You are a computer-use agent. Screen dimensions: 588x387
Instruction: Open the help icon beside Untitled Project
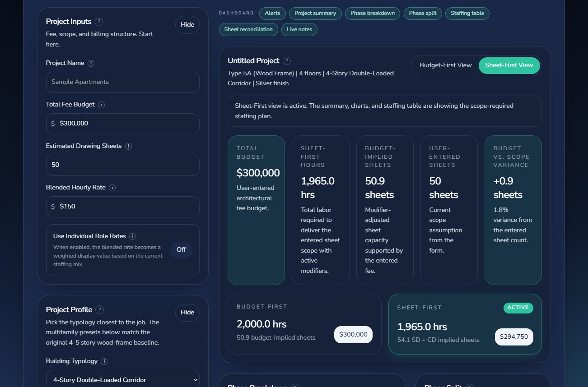tap(287, 61)
